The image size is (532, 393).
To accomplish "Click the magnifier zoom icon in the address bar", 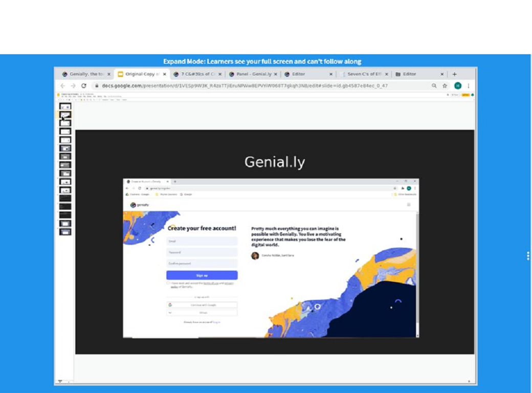I will [x=434, y=86].
